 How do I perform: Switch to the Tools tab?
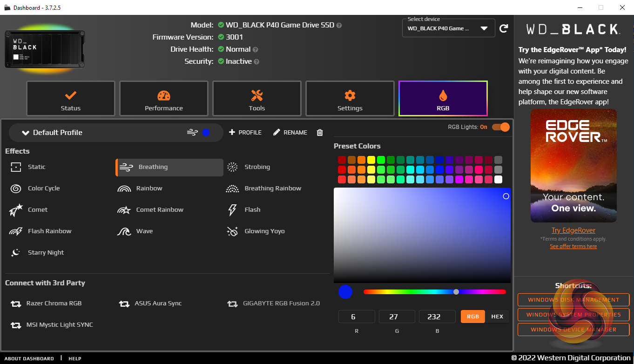[x=257, y=99]
